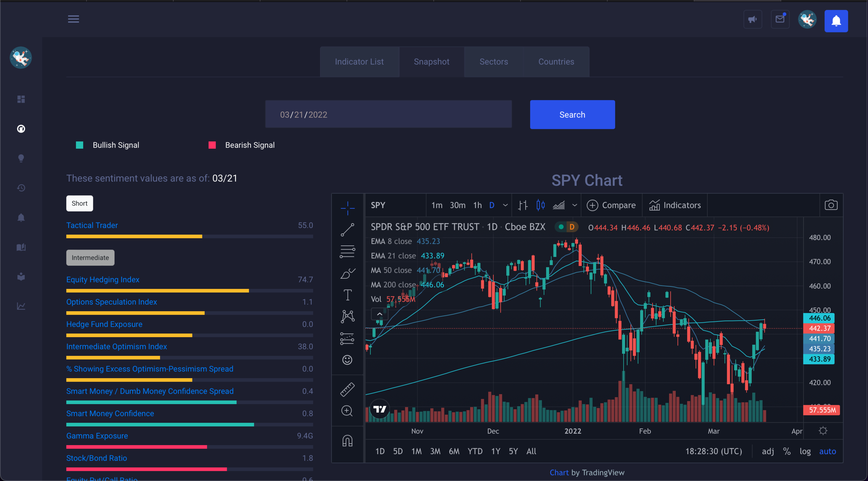Collapse the indicator legend chevron

click(x=379, y=314)
